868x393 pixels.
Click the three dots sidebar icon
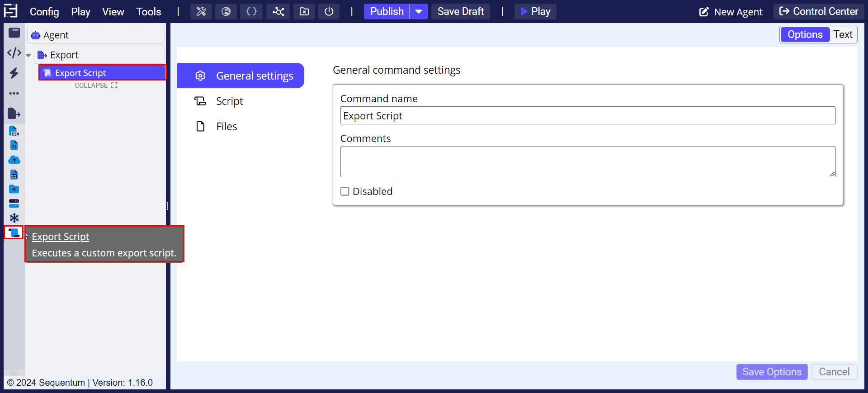[14, 93]
